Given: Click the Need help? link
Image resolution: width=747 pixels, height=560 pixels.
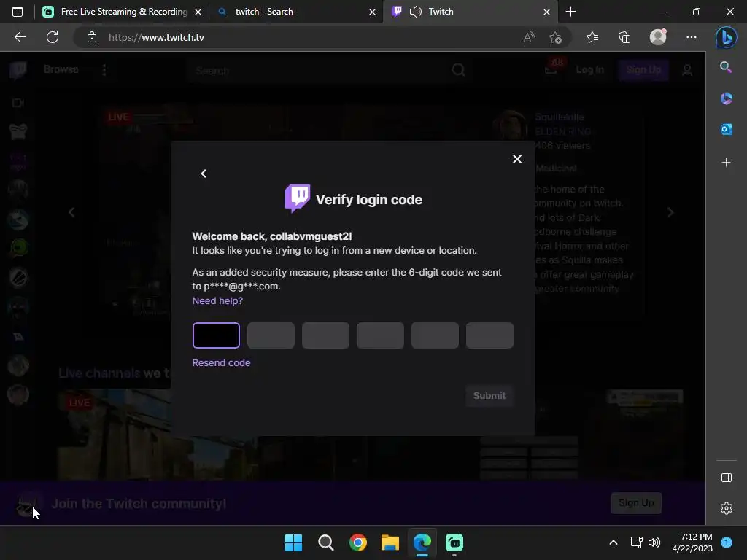Looking at the screenshot, I should pos(217,301).
